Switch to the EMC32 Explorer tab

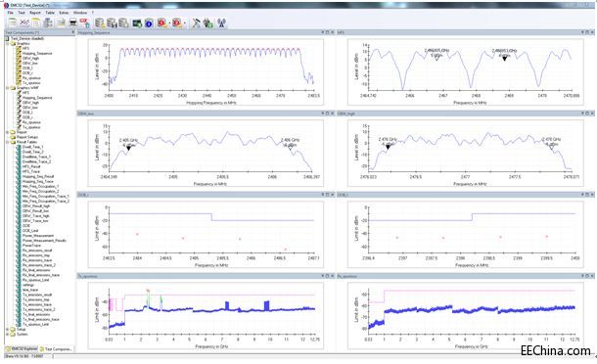pos(22,348)
